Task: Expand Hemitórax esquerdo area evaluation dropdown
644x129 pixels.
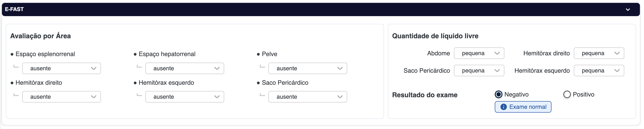Action: pyautogui.click(x=185, y=97)
